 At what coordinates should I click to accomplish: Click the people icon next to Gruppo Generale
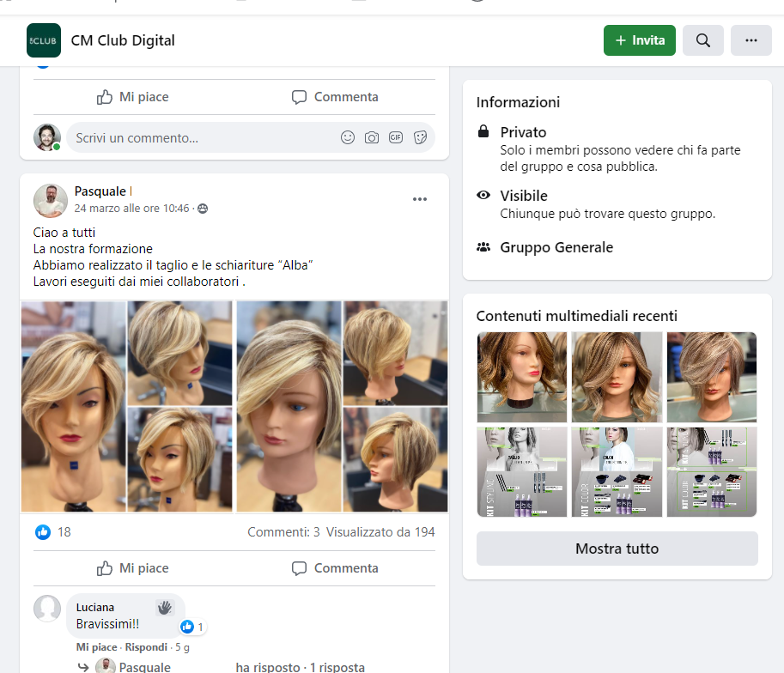(x=483, y=247)
